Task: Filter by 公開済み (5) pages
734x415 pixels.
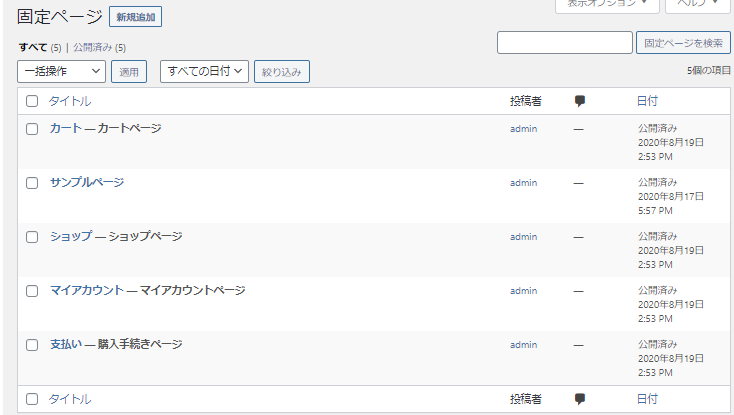Action: click(x=99, y=47)
